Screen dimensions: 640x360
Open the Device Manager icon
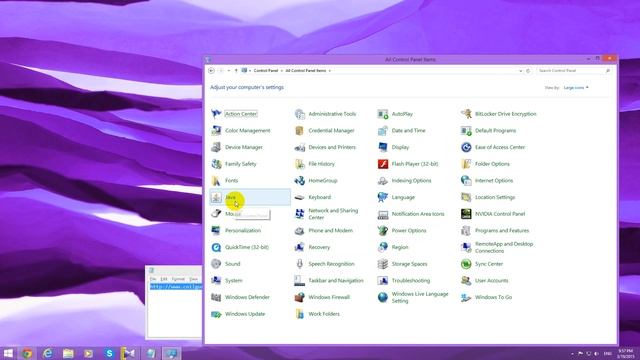click(x=216, y=147)
